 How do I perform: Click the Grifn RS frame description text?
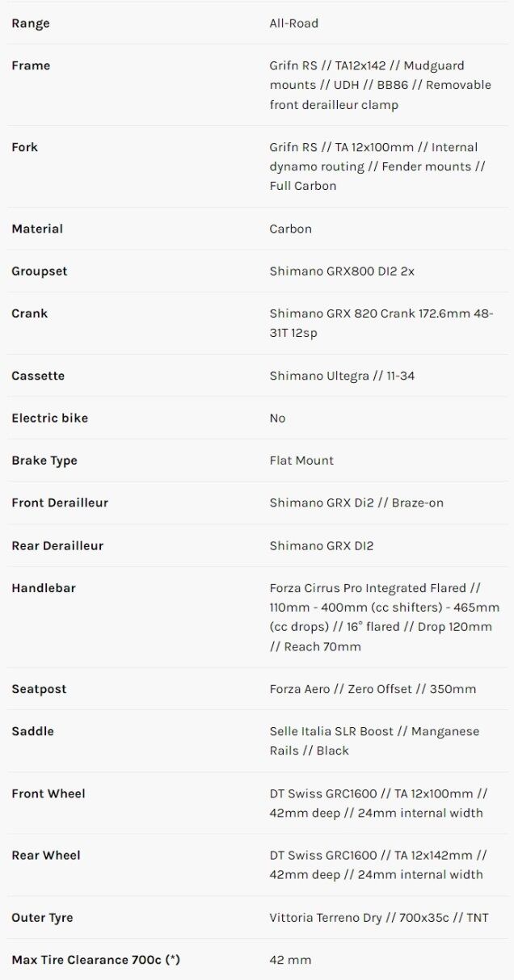pos(380,85)
